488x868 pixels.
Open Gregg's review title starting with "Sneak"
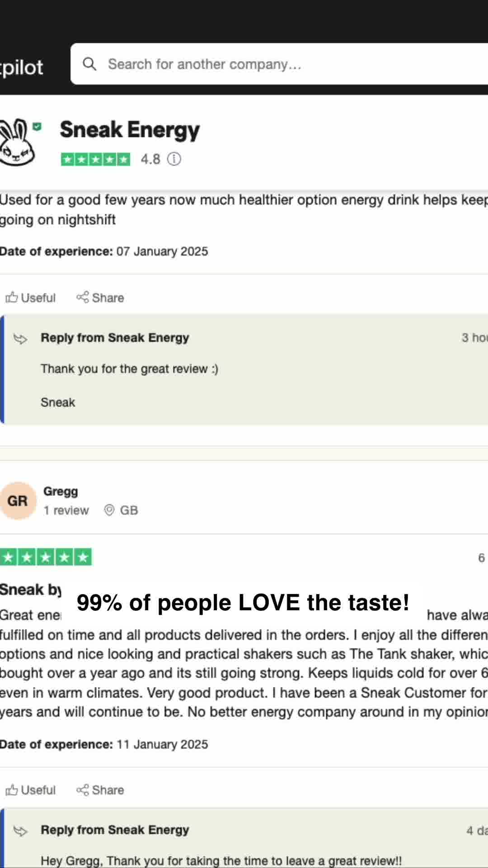pos(31,590)
